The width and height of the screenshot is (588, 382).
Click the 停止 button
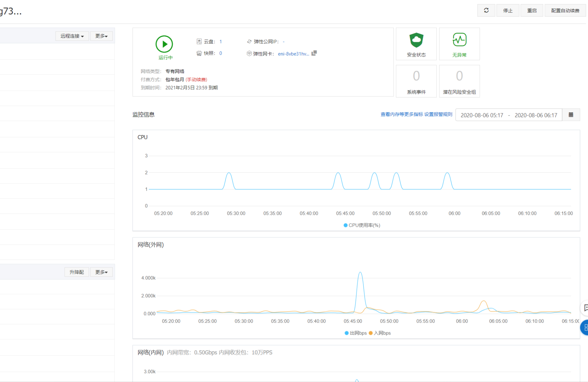[508, 10]
